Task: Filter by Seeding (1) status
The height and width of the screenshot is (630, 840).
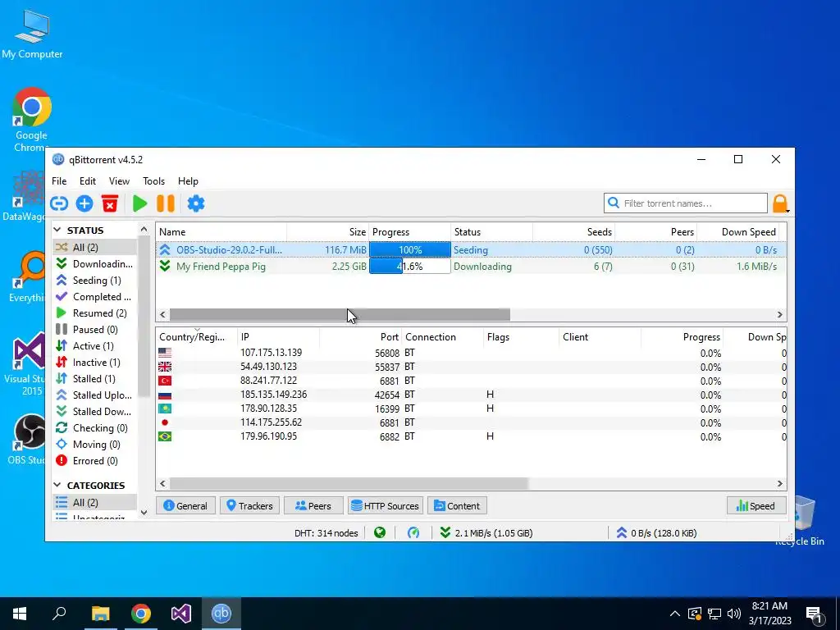Action: coord(95,281)
